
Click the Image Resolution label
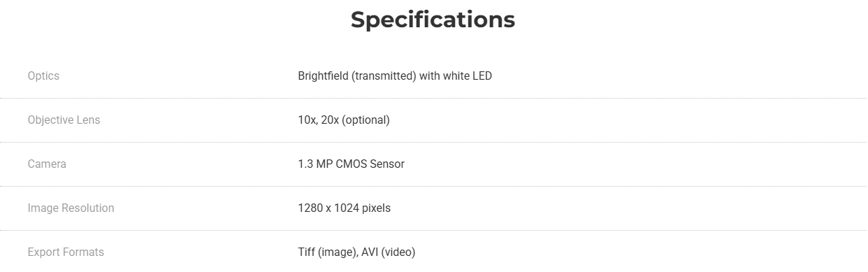click(x=71, y=208)
